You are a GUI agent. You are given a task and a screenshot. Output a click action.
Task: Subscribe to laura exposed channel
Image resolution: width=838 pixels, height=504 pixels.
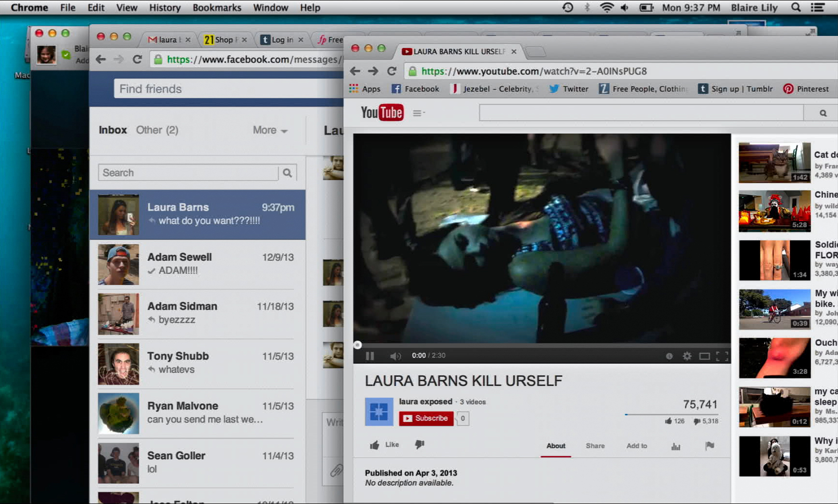[x=426, y=418]
